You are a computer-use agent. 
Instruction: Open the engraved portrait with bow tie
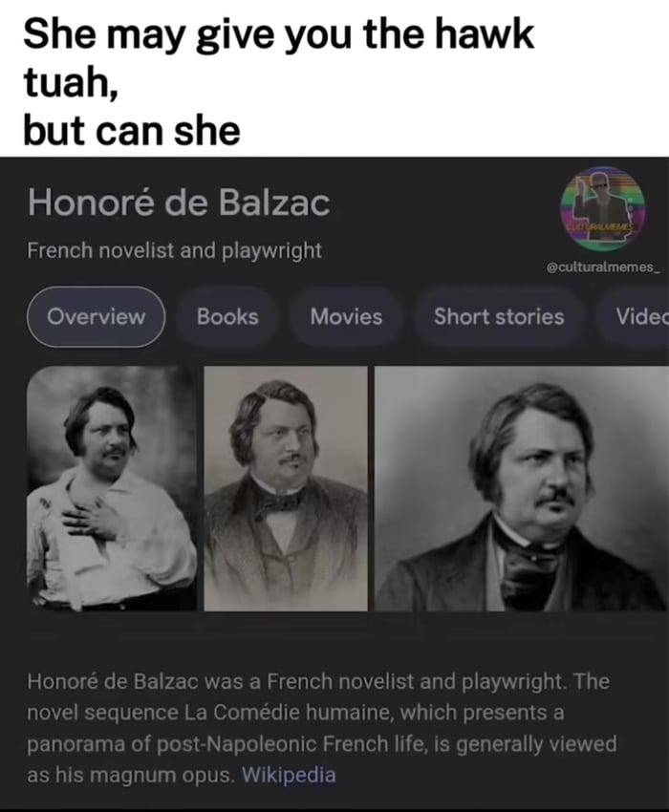(286, 488)
